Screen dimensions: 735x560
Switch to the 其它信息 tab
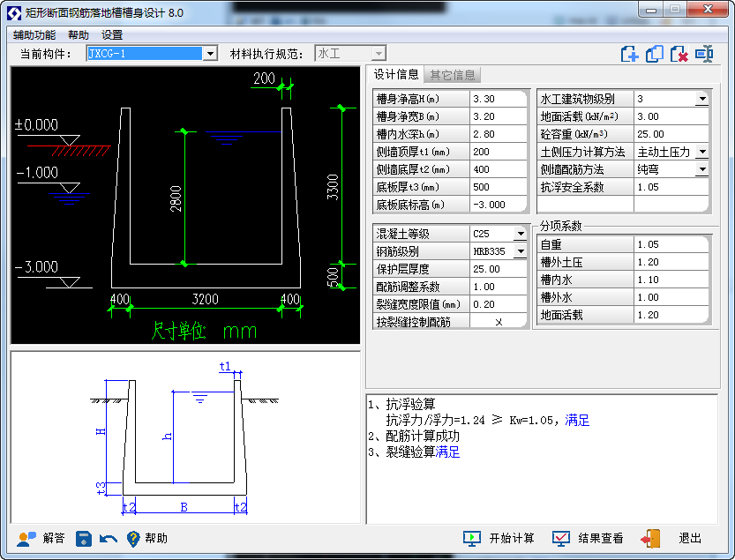[453, 75]
